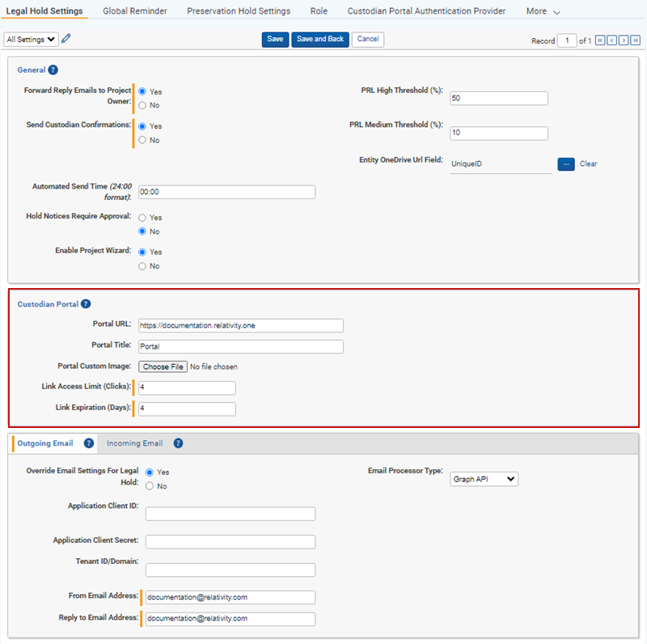647x644 pixels.
Task: Click the Record number box
Action: [567, 40]
